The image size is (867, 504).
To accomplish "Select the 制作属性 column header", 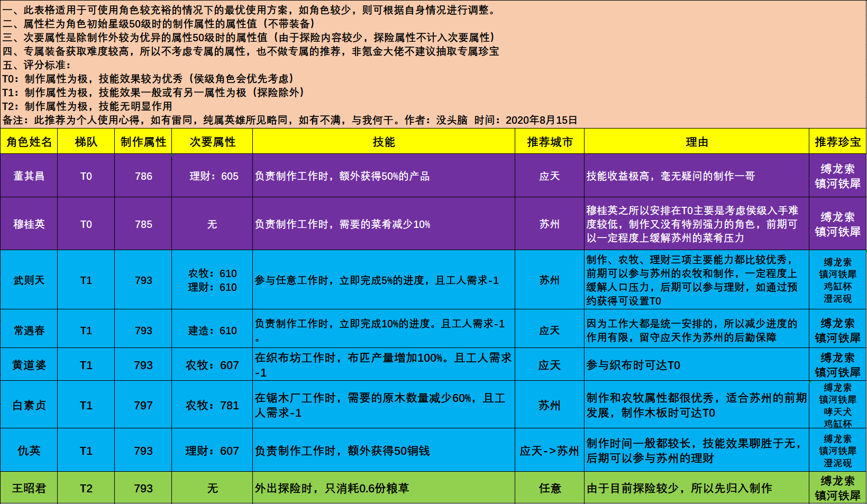I will pyautogui.click(x=143, y=142).
